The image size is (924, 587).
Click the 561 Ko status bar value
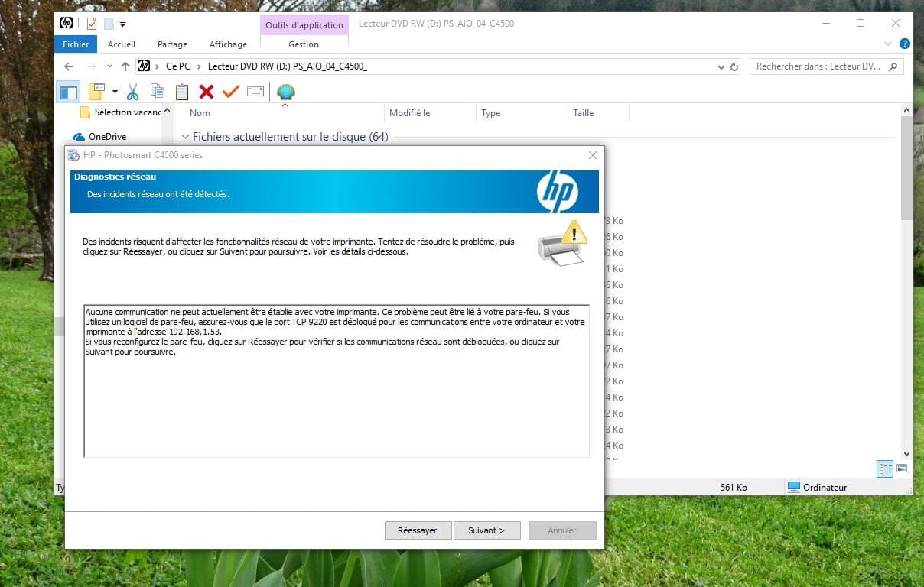pyautogui.click(x=734, y=487)
